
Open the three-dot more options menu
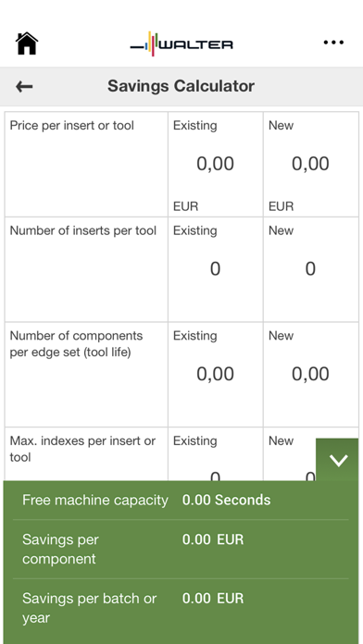333,43
